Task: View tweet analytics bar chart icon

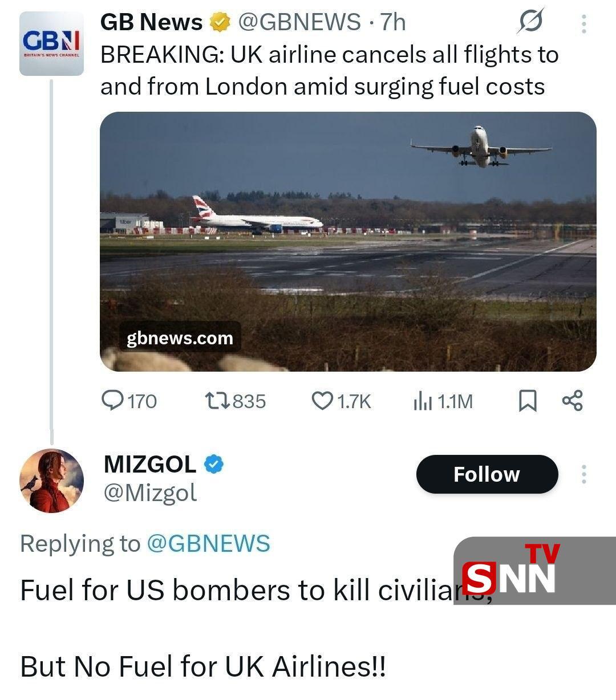Action: (422, 401)
